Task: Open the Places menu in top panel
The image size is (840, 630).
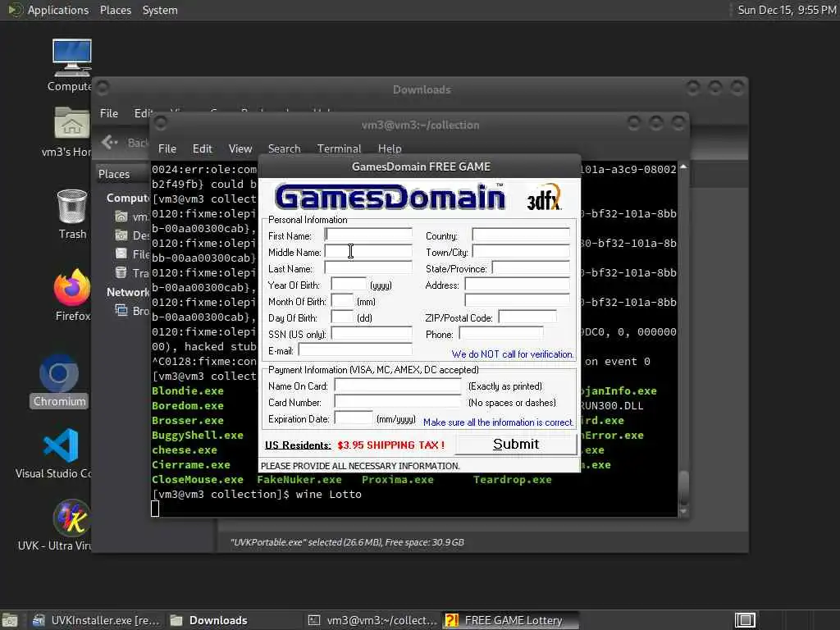Action: click(115, 10)
